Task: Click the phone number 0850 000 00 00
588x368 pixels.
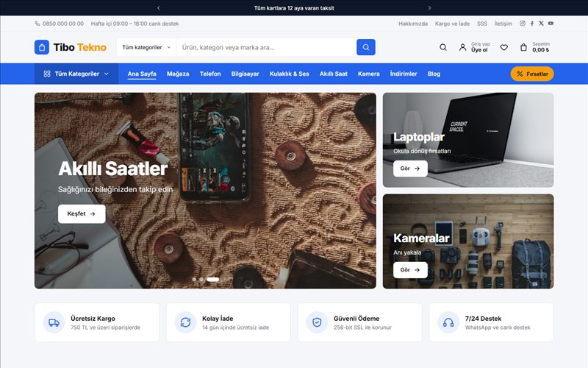Action: pyautogui.click(x=63, y=24)
